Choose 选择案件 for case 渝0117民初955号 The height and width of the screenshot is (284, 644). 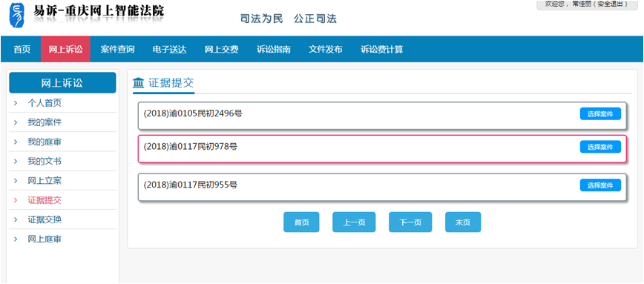tap(600, 185)
